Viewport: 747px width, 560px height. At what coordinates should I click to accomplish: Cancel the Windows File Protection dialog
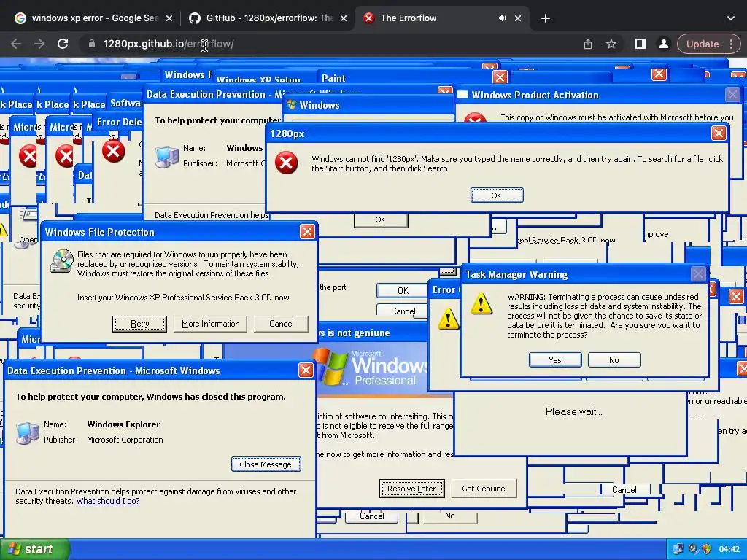(281, 324)
